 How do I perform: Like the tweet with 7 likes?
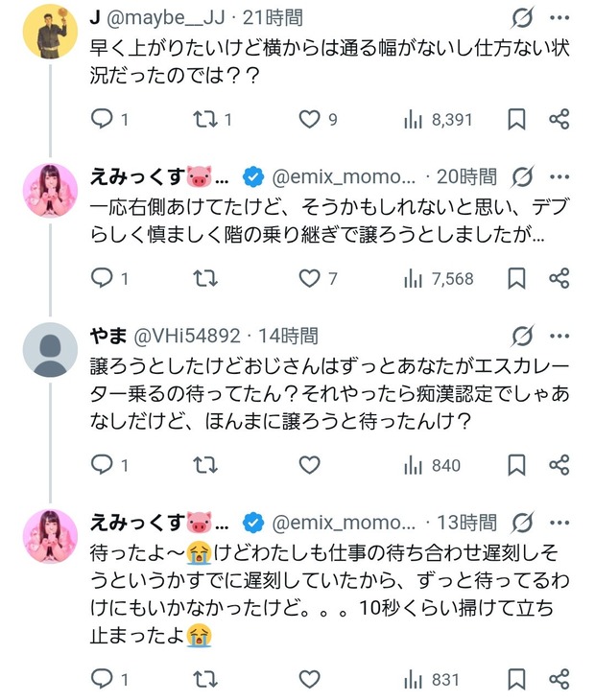click(309, 278)
